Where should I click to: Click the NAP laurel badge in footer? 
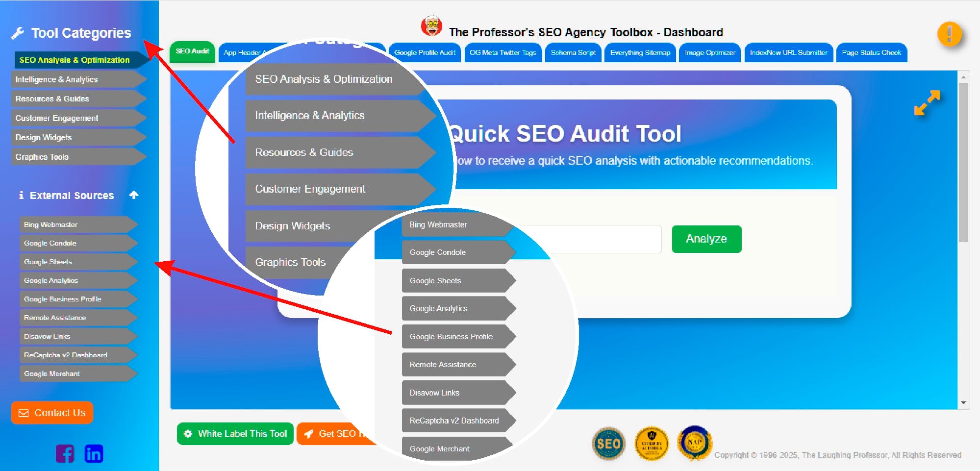(695, 443)
